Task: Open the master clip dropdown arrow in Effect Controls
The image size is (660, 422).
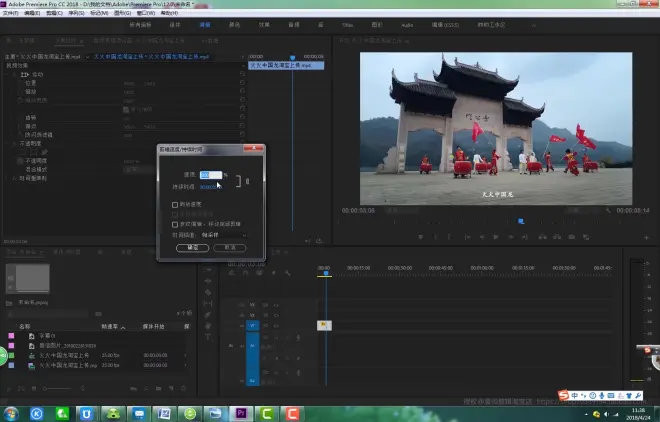Action: coord(88,56)
